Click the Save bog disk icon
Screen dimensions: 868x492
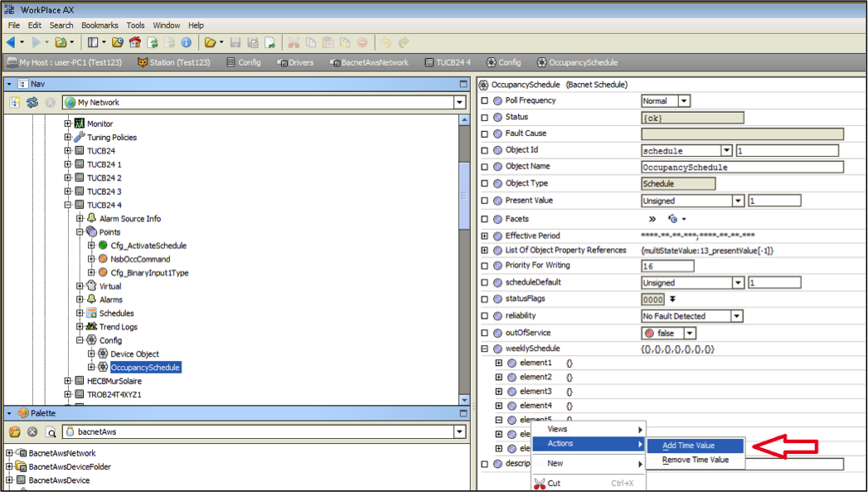tap(253, 42)
